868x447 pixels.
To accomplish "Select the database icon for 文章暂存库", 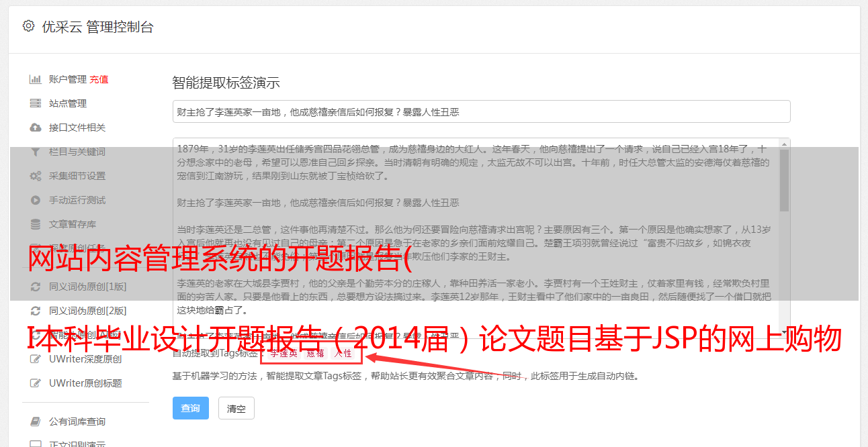I will pos(36,224).
